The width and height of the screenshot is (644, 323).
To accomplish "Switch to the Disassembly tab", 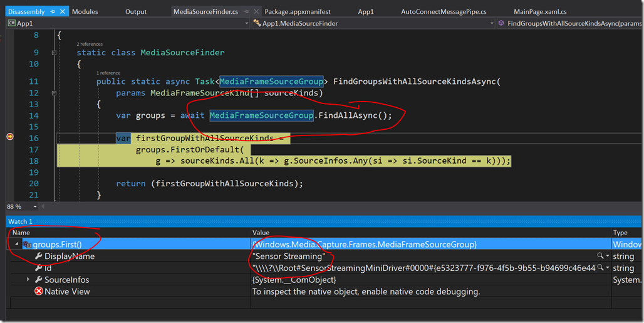I will pyautogui.click(x=26, y=11).
